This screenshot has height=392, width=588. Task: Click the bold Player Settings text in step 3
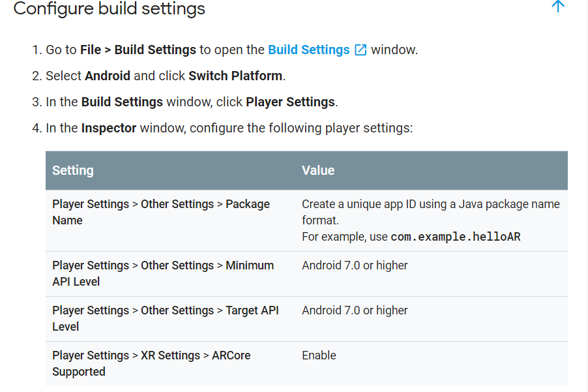coord(290,102)
